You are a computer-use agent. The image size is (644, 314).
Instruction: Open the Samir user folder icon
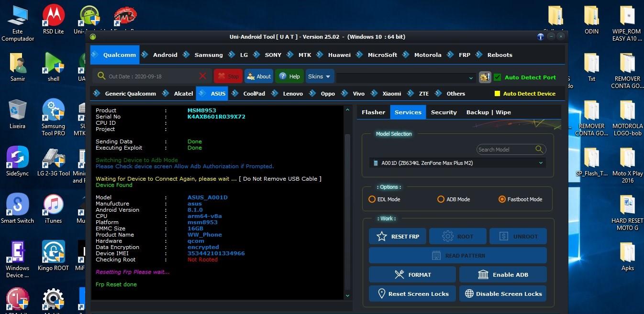(18, 67)
